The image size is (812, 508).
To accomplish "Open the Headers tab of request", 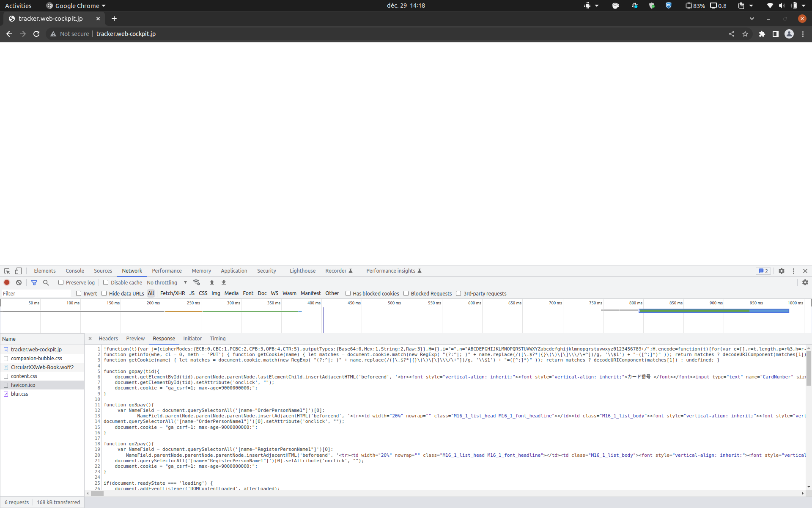I will pyautogui.click(x=108, y=339).
